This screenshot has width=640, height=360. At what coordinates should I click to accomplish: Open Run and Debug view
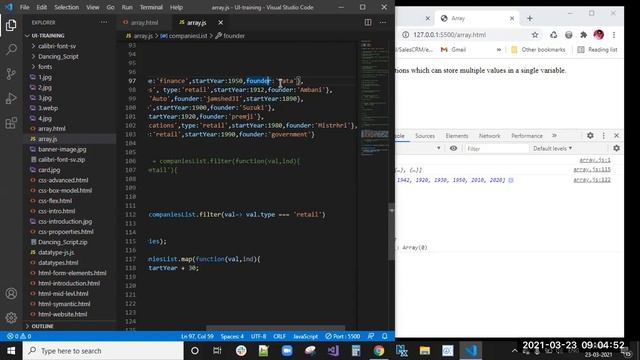point(11,98)
